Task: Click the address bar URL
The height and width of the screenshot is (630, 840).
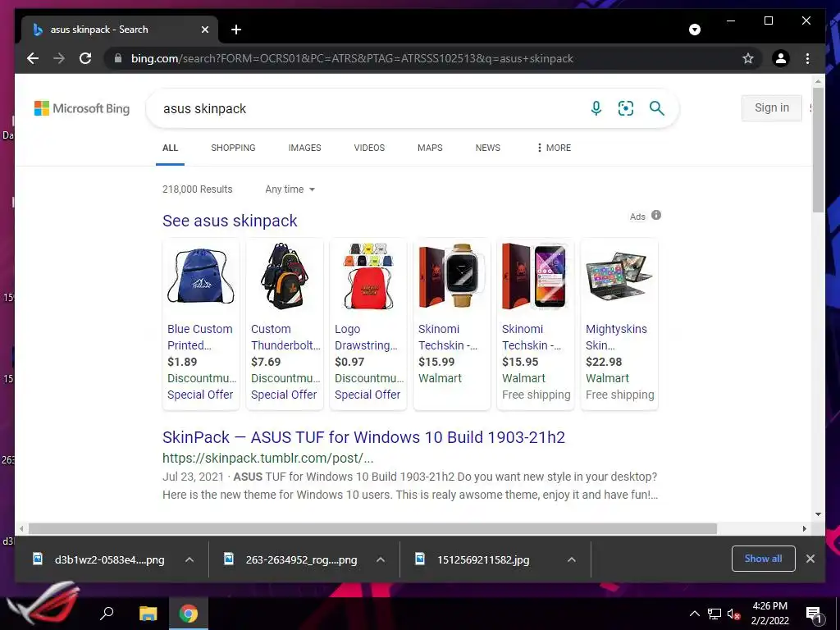Action: tap(352, 58)
